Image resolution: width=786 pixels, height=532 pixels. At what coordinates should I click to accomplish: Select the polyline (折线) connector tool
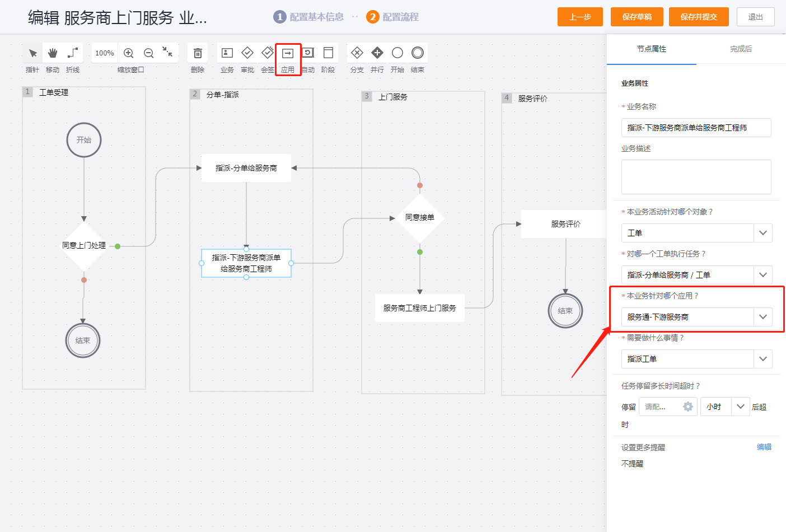pyautogui.click(x=73, y=53)
